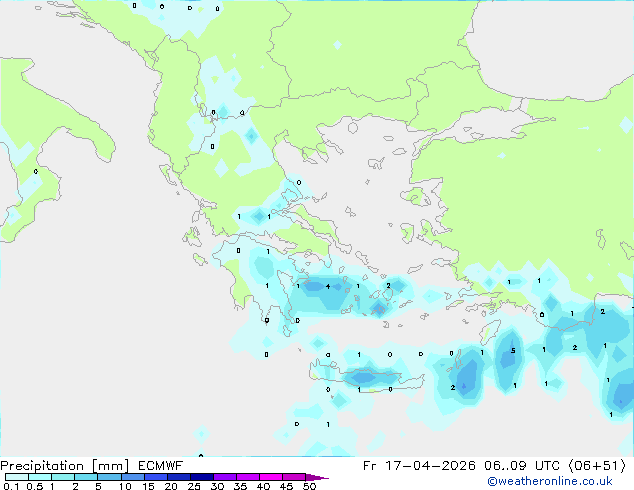
Task: Click the '45' legend scale label
Action: point(286,486)
